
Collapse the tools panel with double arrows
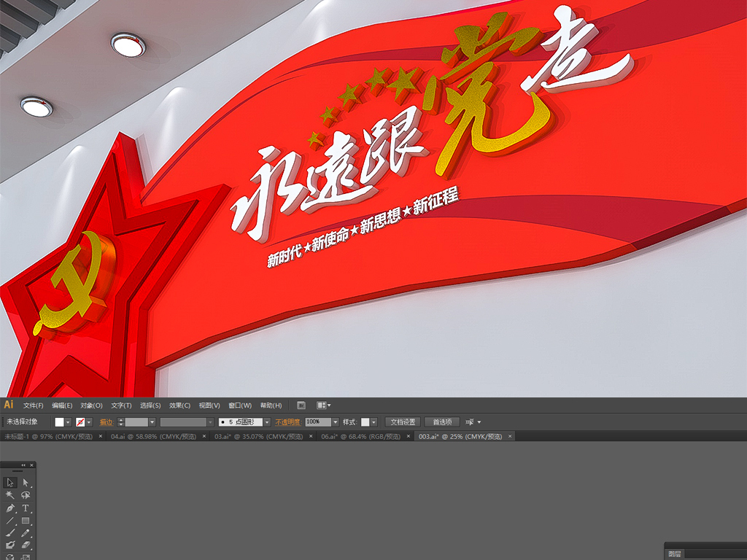coord(23,464)
